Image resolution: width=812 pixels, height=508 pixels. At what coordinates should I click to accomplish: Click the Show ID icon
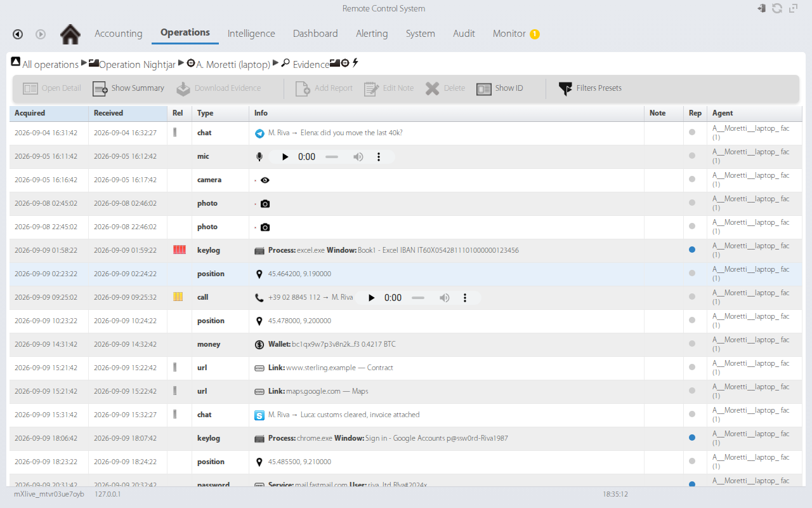click(x=484, y=88)
